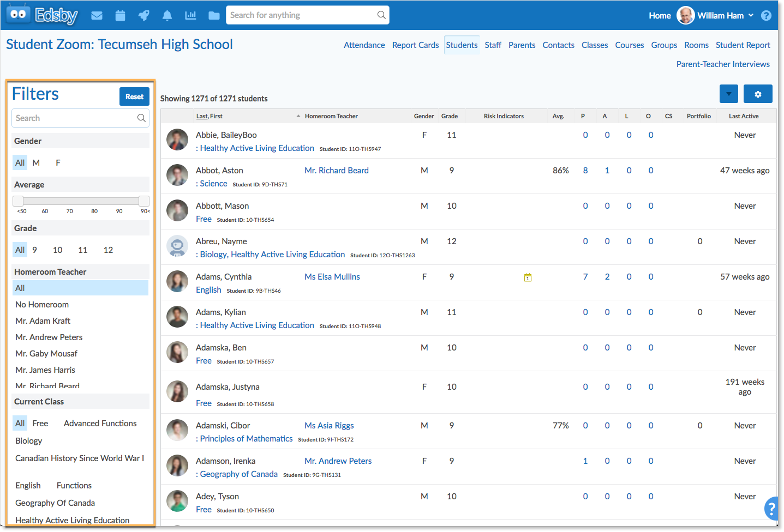The width and height of the screenshot is (784, 532).
Task: Click the magnifier in Filters search
Action: tap(141, 118)
